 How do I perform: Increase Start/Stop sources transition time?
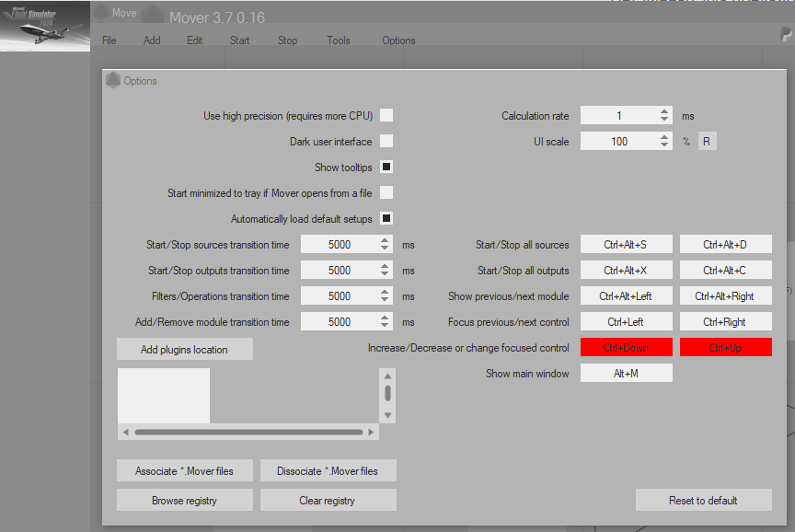385,240
